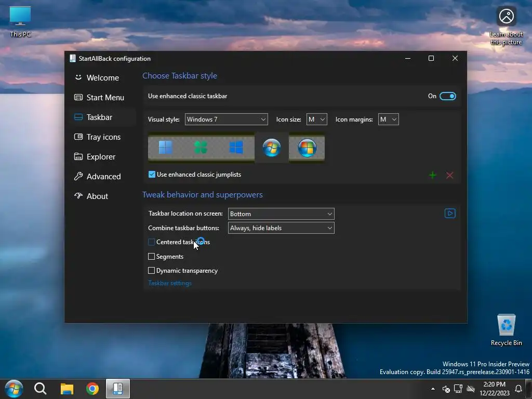
Task: Uncheck Use enhanced classic jumplists
Action: (152, 175)
